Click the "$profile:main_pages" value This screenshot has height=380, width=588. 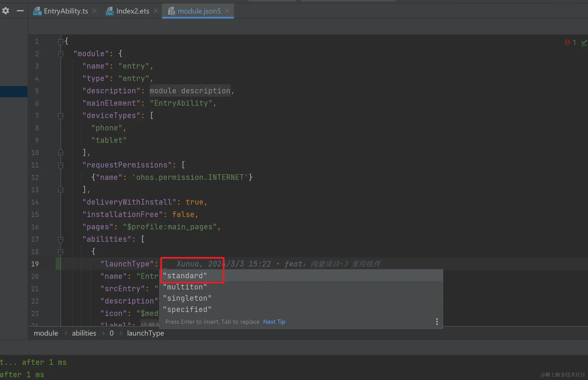coord(170,227)
